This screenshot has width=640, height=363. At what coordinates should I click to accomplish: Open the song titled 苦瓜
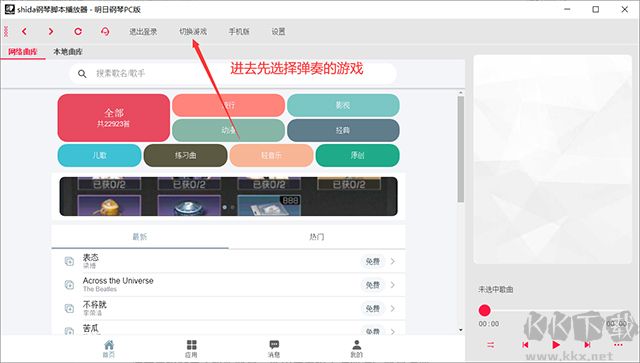coord(91,328)
